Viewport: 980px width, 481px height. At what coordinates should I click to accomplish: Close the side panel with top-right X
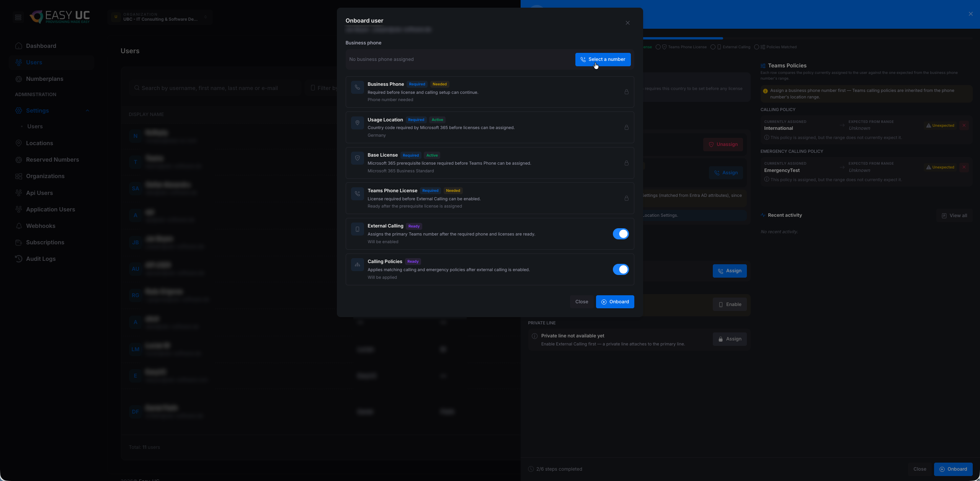point(970,14)
